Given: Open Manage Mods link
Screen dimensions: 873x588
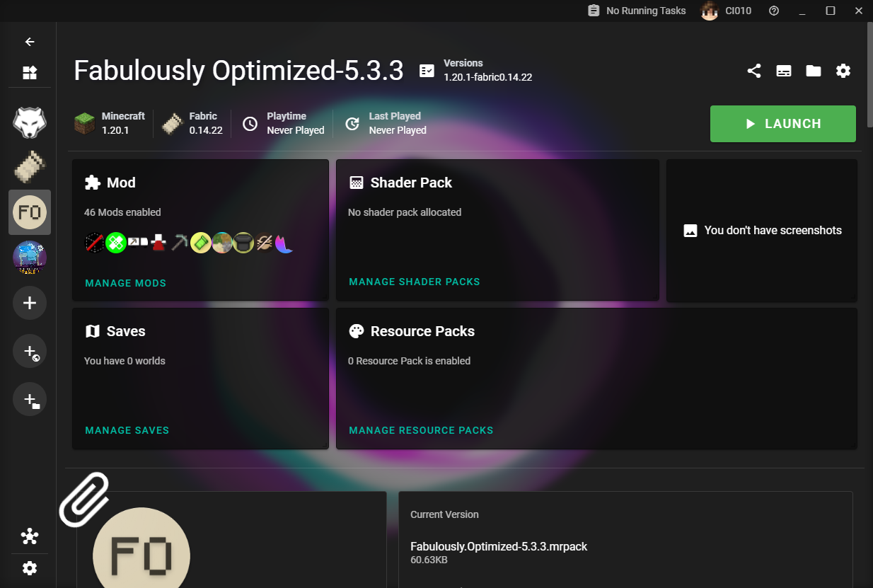Looking at the screenshot, I should pos(126,283).
